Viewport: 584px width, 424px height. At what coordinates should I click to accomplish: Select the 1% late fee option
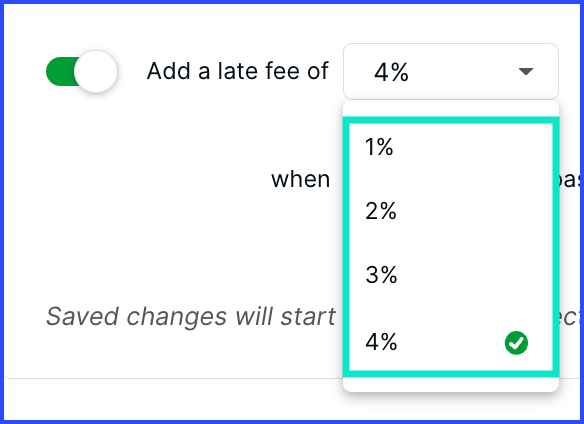[451, 146]
